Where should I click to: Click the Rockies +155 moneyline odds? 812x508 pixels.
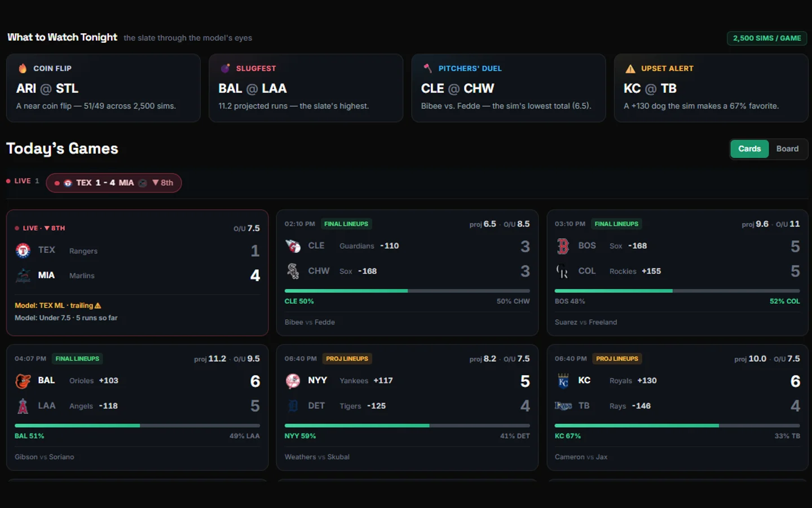[651, 271]
